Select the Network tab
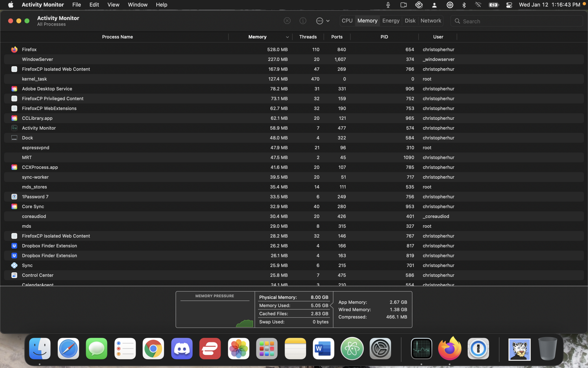Screen dimensions: 588x368 pyautogui.click(x=430, y=21)
